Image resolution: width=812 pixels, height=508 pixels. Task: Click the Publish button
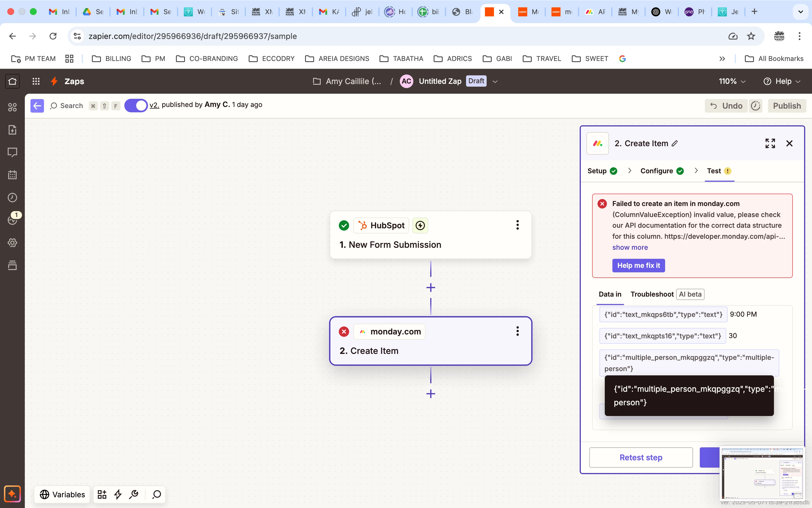coord(787,106)
